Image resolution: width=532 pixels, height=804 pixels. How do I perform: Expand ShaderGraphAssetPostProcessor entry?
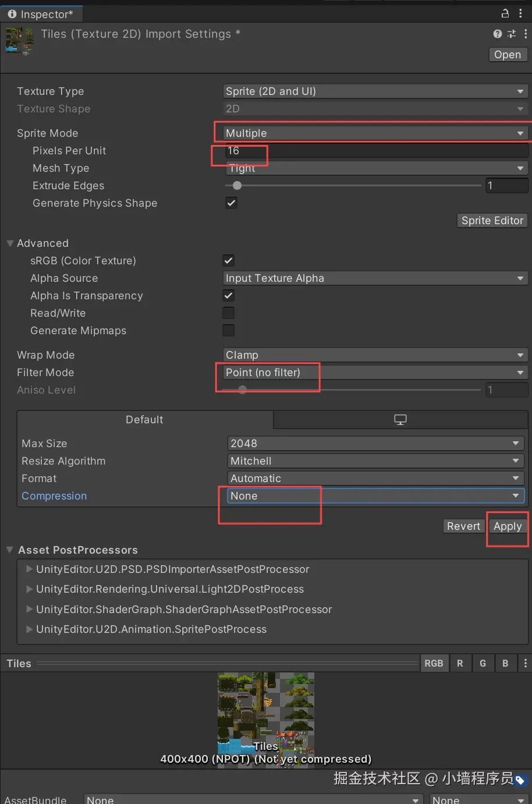(x=29, y=609)
